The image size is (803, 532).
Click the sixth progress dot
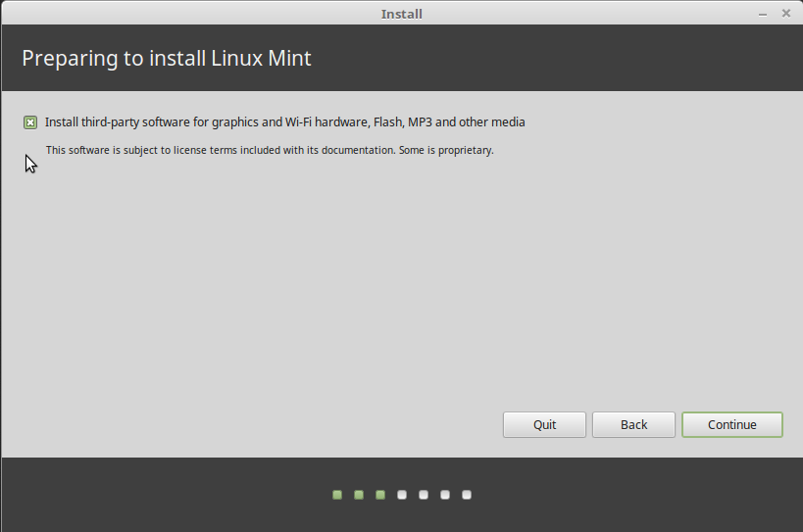point(445,495)
